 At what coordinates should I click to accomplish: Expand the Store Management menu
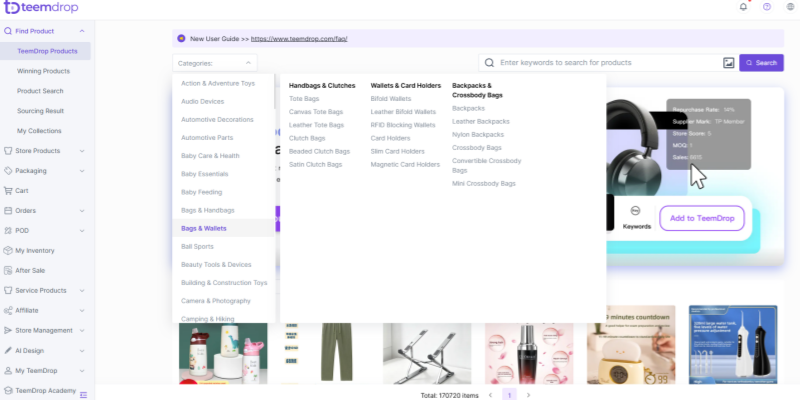(x=82, y=331)
